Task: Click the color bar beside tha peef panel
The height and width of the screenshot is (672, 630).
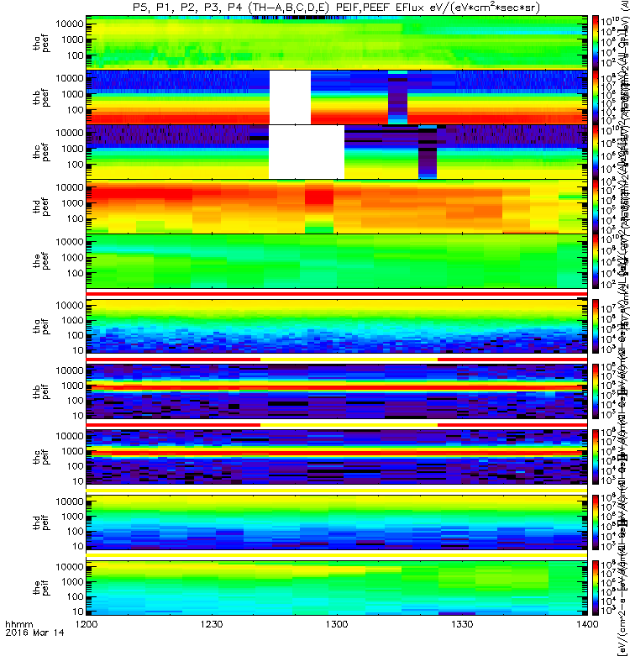Action: (x=596, y=43)
